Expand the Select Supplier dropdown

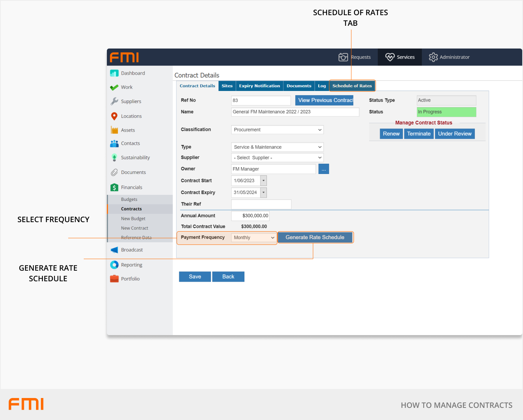[x=277, y=158]
